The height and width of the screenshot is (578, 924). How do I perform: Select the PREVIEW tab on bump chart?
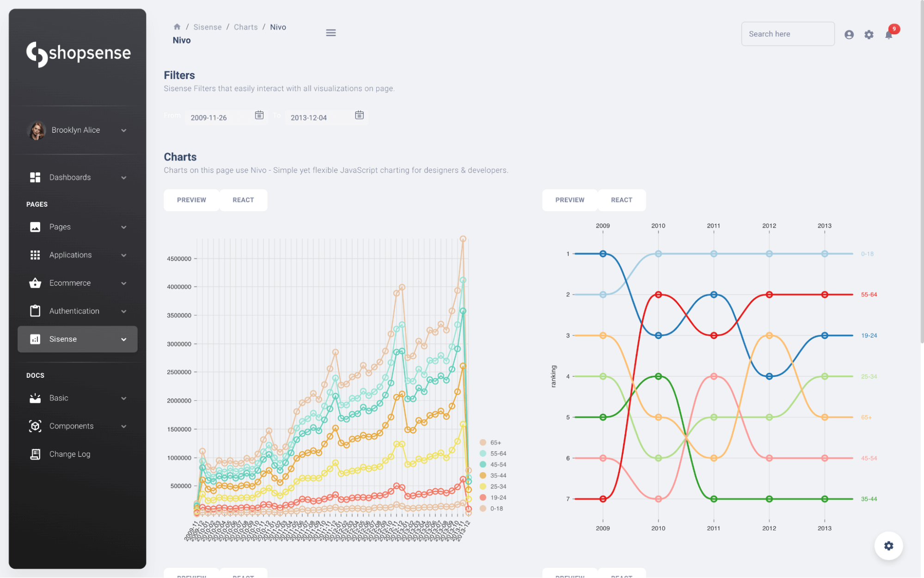coord(569,200)
